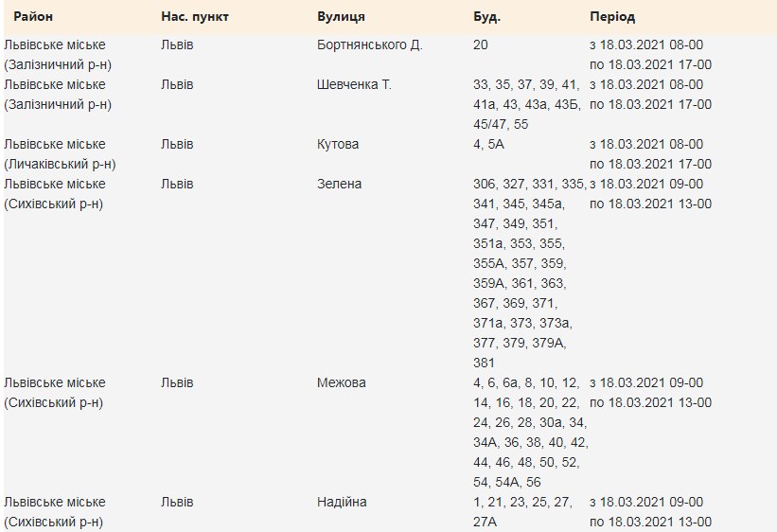This screenshot has width=777, height=532.
Task: Select the "Шевченка Т." street cell
Action: coord(354,85)
